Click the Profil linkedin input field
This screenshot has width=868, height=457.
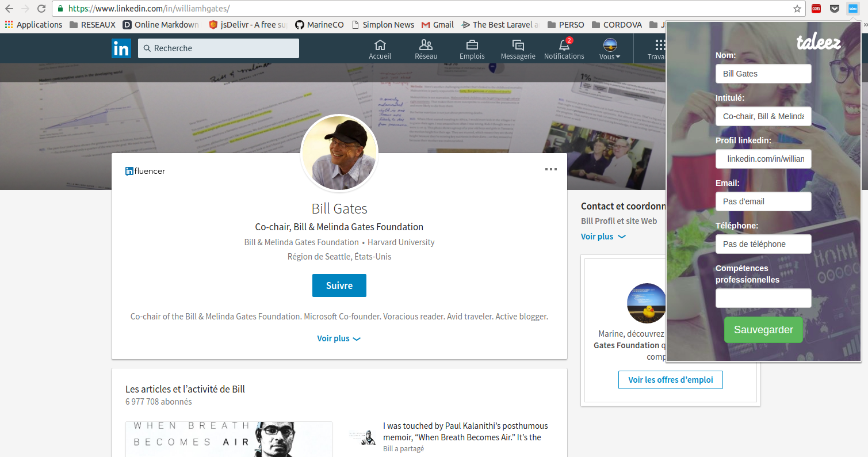[763, 159]
